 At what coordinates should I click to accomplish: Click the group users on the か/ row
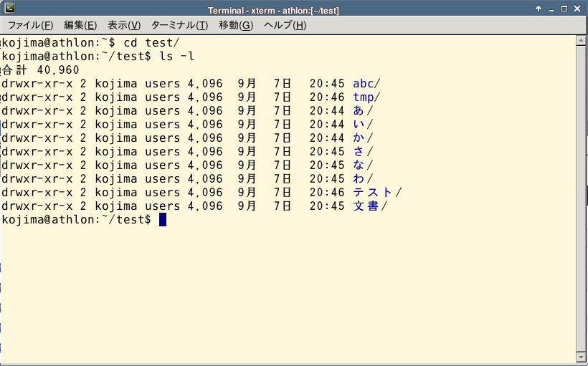point(163,138)
